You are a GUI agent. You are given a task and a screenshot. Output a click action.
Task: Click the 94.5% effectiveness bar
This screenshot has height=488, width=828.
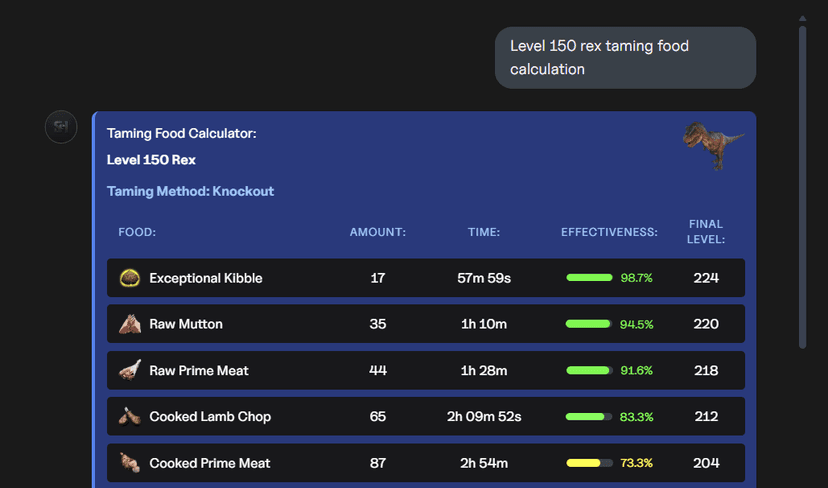[589, 324]
